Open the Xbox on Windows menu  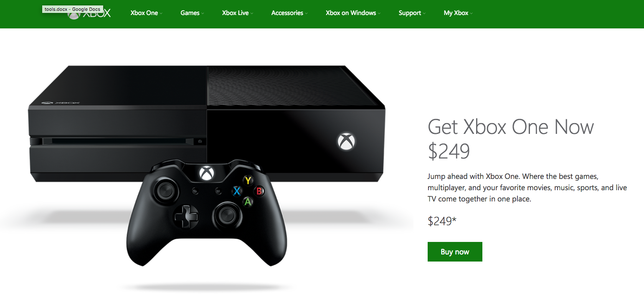click(x=353, y=13)
